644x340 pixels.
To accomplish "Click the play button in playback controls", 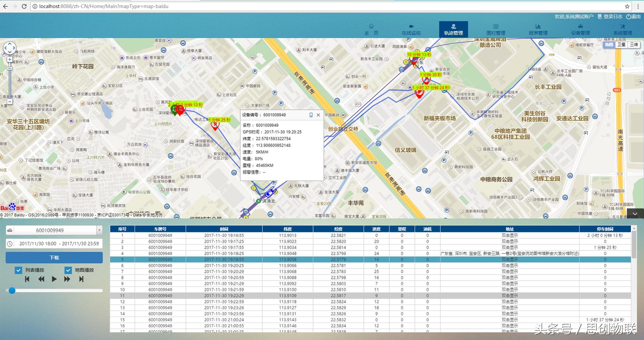I will (x=54, y=279).
